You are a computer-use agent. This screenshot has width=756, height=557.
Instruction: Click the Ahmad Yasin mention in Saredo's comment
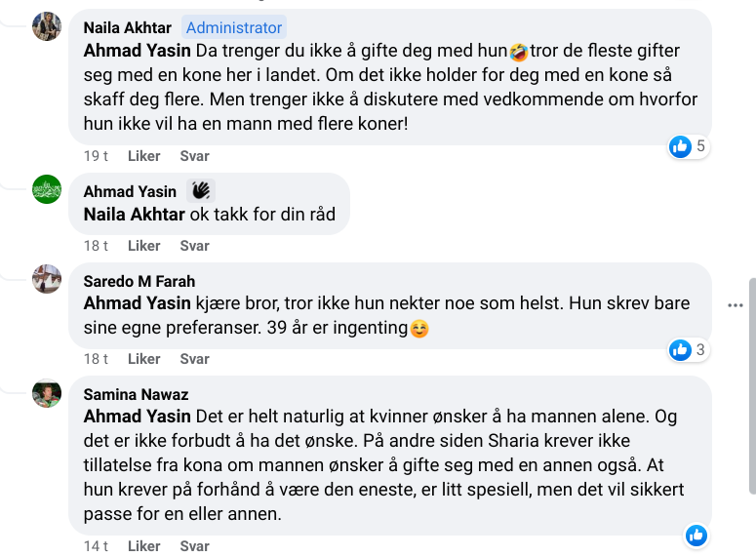tap(138, 303)
